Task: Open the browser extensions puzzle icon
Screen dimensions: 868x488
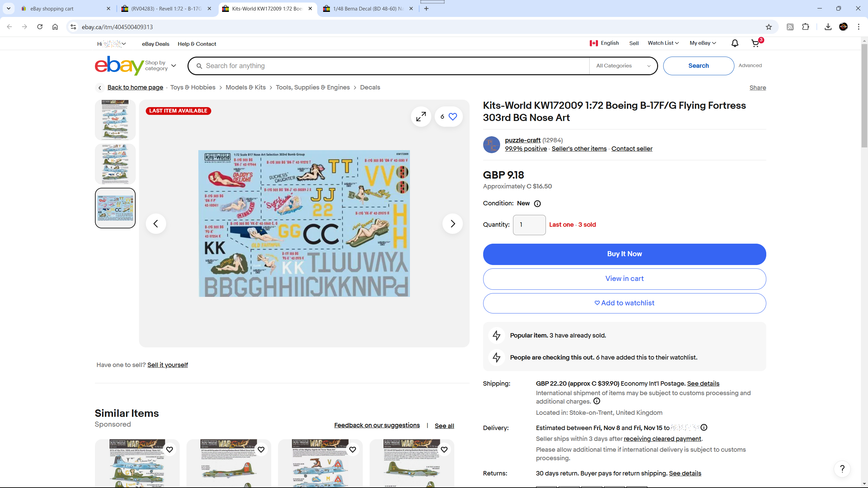Action: click(x=806, y=27)
